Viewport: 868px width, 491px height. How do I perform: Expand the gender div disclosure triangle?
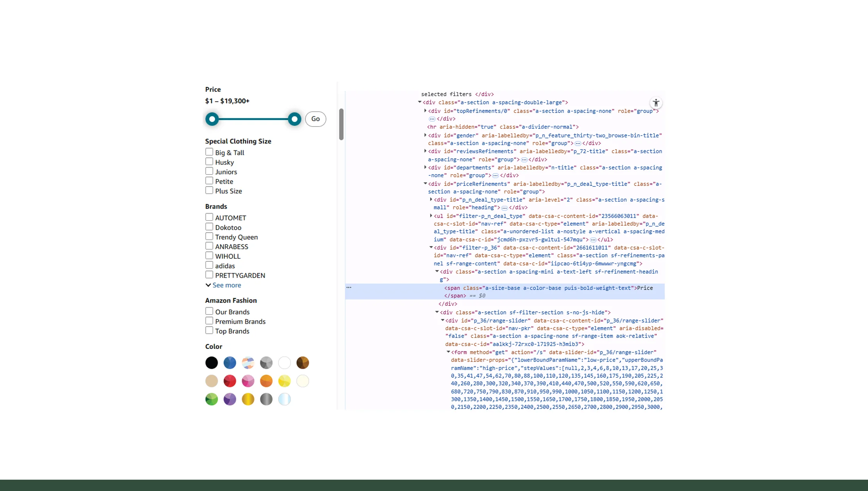(425, 135)
